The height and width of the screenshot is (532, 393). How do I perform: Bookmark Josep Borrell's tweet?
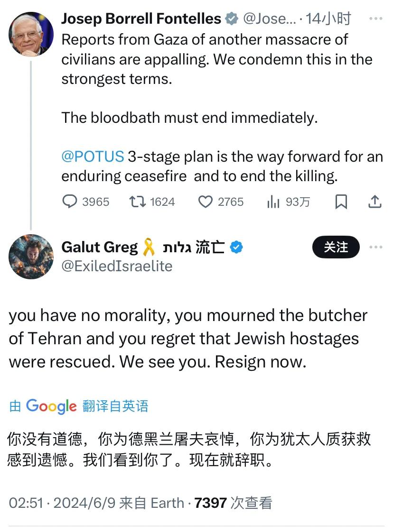[x=341, y=202]
